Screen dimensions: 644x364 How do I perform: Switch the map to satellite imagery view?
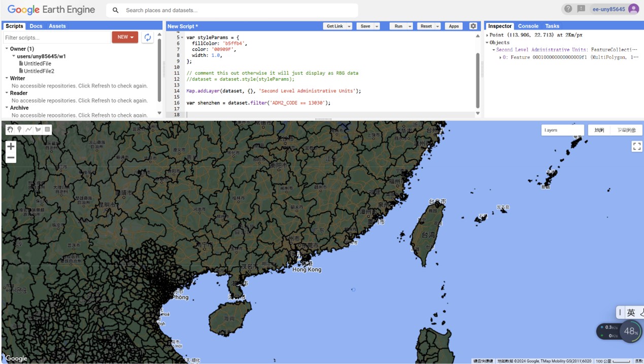[626, 130]
